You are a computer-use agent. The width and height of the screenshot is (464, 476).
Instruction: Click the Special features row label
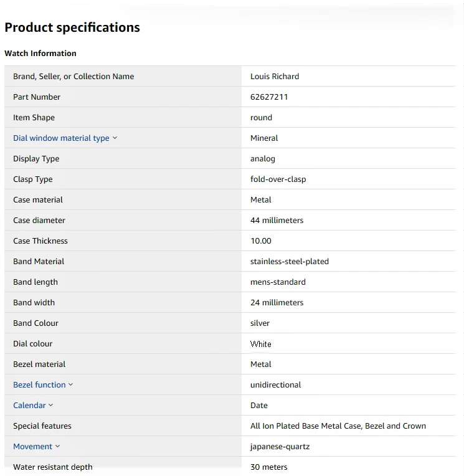tap(42, 426)
